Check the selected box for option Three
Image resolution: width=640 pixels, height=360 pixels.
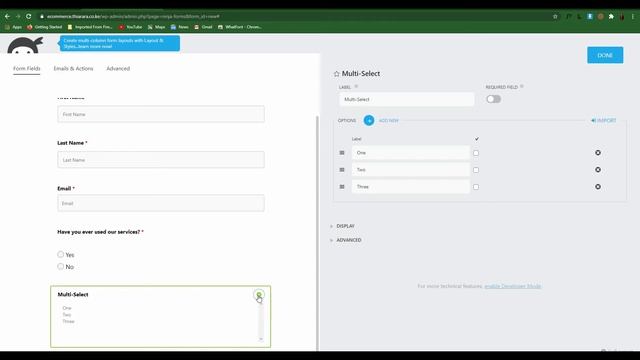point(476,187)
